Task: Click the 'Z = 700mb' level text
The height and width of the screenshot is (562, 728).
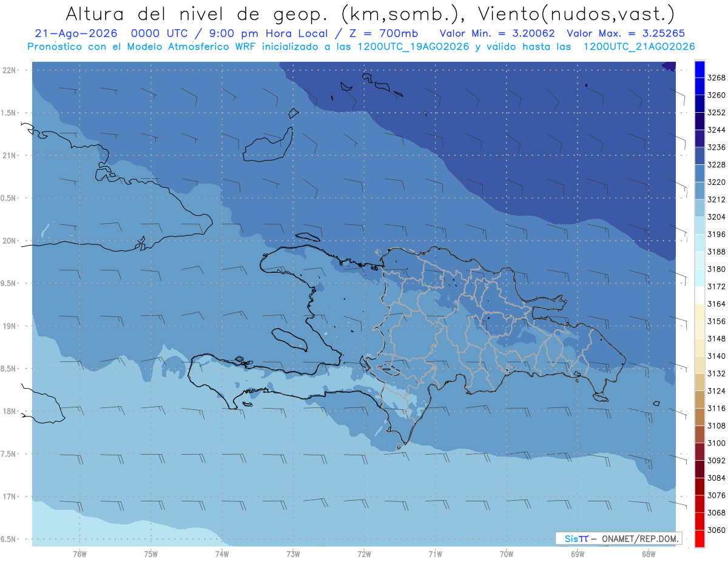Action: point(382,34)
